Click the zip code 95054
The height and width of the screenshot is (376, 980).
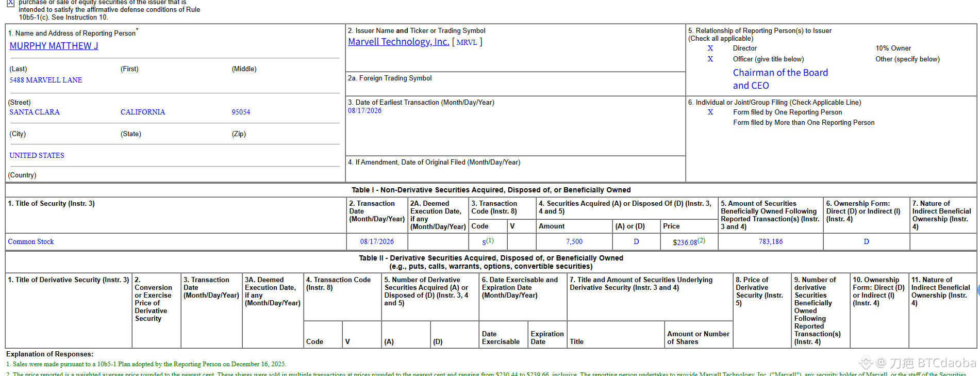coord(241,112)
